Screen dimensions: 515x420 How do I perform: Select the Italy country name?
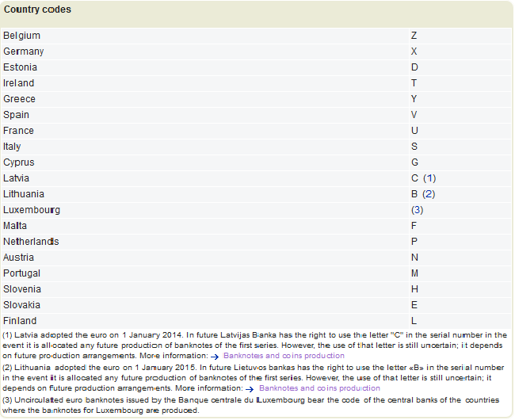tap(12, 147)
